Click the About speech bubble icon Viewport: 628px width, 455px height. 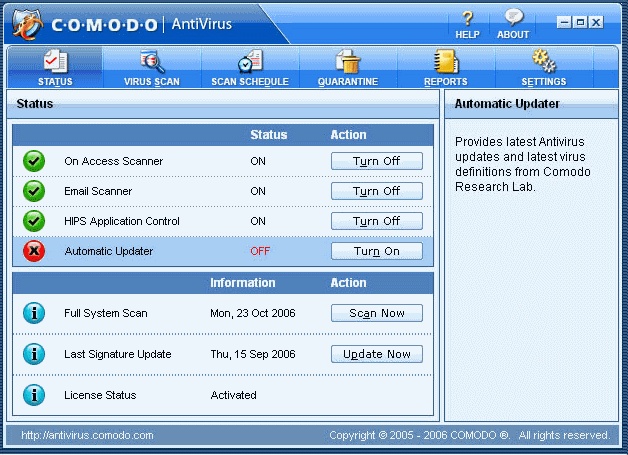(513, 17)
